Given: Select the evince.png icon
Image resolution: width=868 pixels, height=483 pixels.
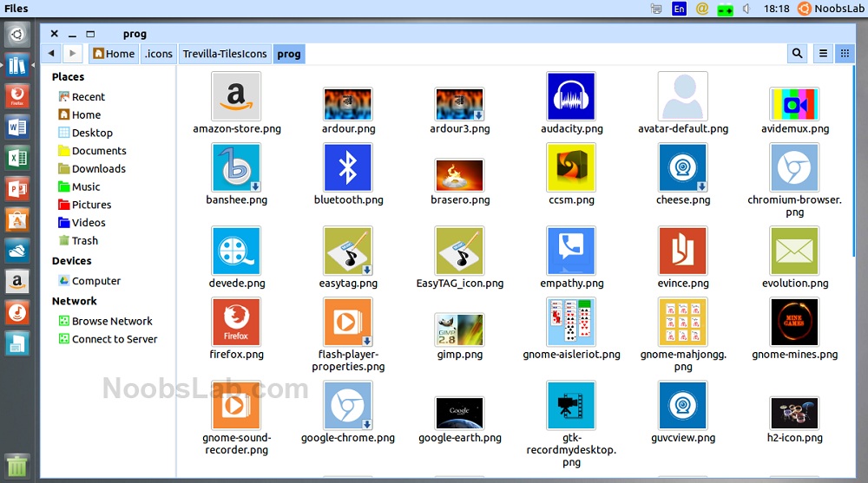Looking at the screenshot, I should pyautogui.click(x=682, y=251).
